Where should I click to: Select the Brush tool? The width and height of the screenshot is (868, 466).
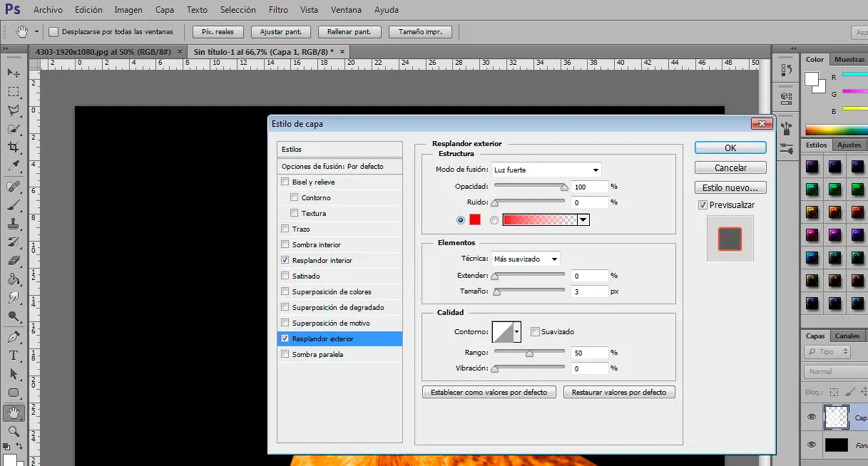point(14,205)
